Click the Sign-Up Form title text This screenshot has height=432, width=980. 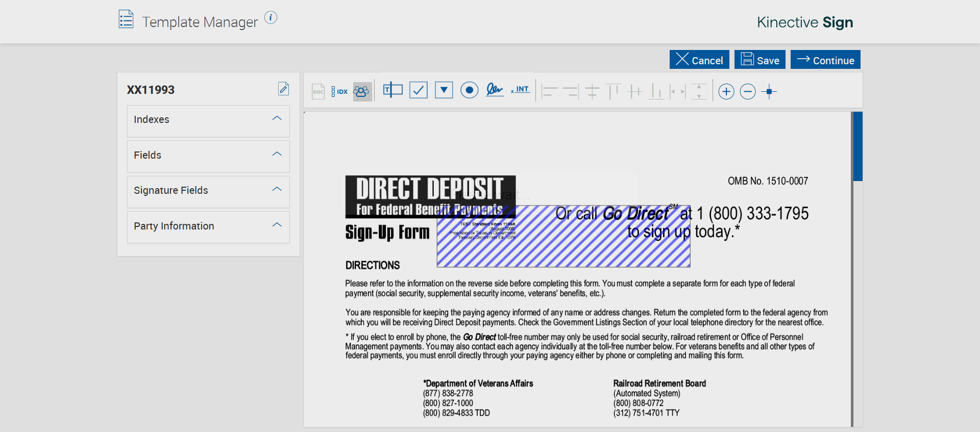click(387, 233)
